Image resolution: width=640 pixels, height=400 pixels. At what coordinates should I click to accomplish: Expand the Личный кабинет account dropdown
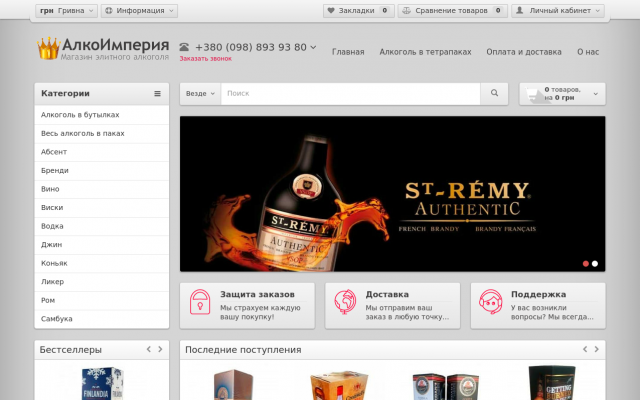pos(558,11)
